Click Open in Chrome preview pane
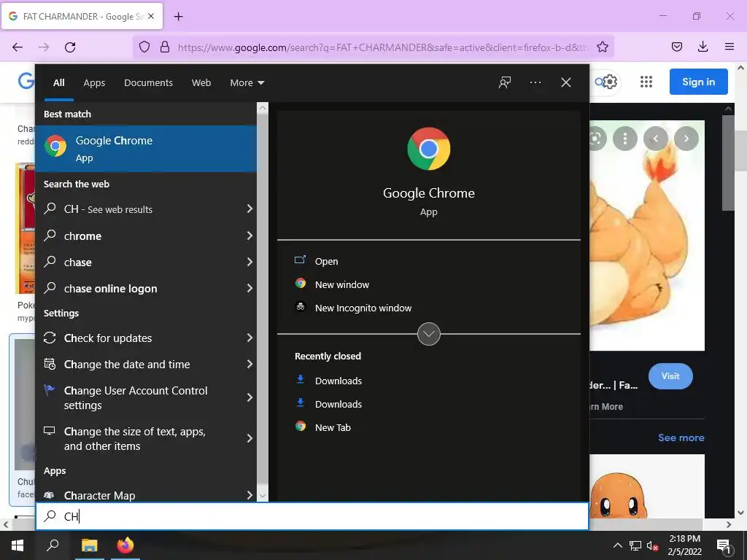This screenshot has width=747, height=560. click(x=326, y=262)
